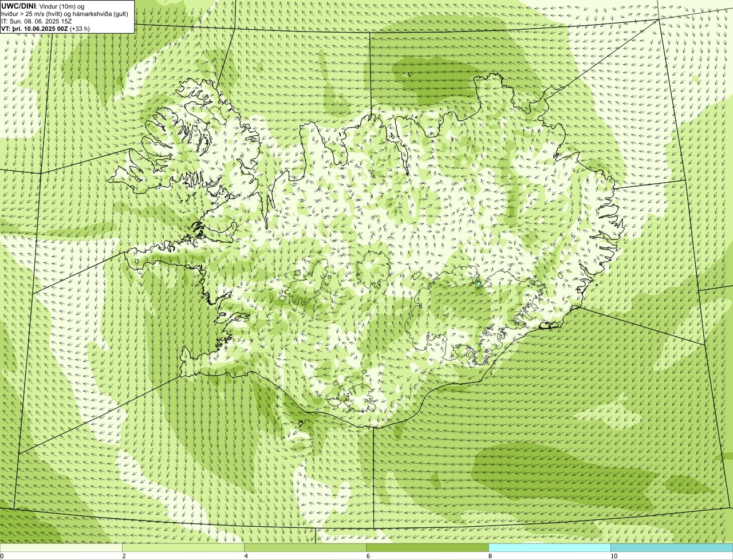Click the 'IT: Sun. 08. 06. 2025 15Z' line
The image size is (733, 560).
(37, 21)
